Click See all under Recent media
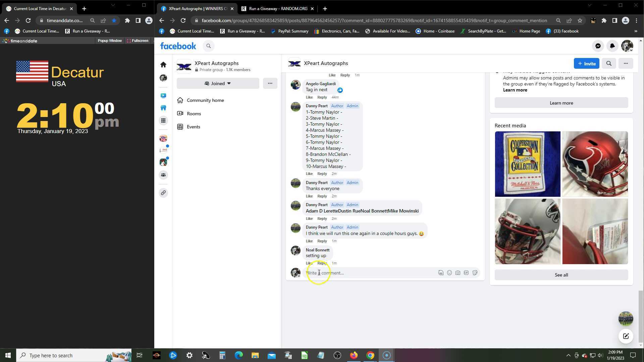The width and height of the screenshot is (644, 362). tap(561, 275)
